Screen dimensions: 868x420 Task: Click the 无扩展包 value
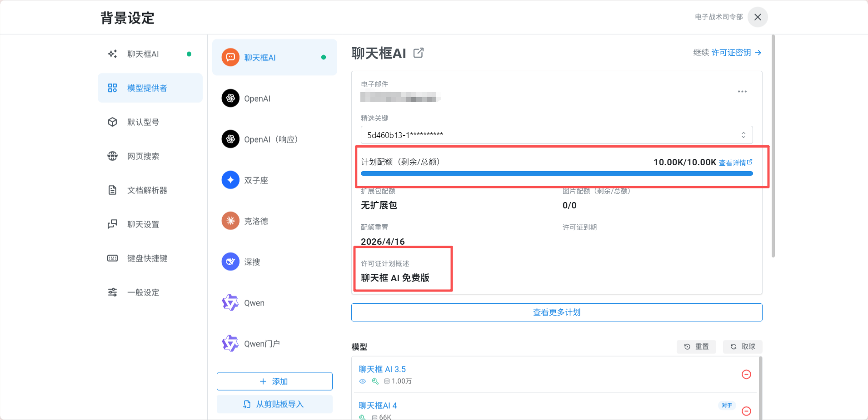coord(379,205)
